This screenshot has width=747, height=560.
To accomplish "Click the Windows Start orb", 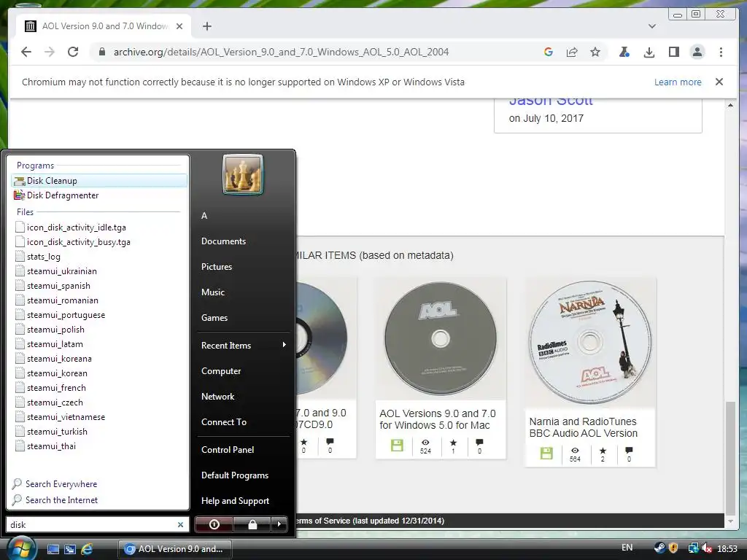I will [21, 548].
